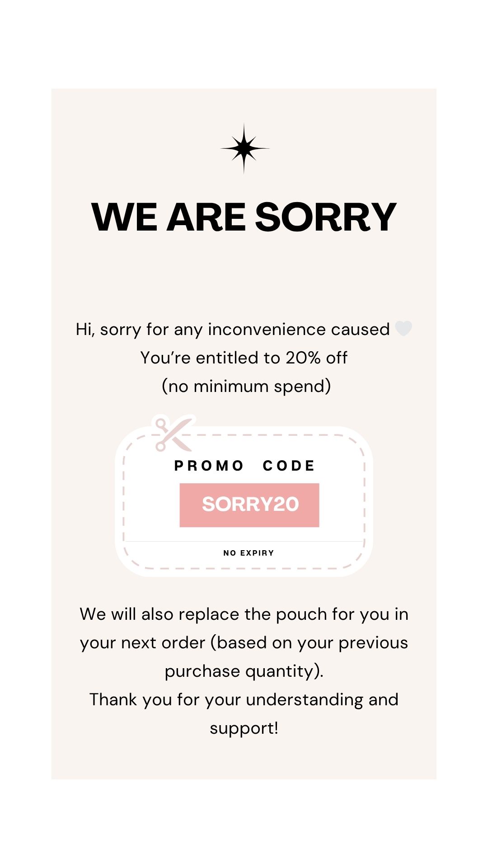
Task: Click the word 'ARE' in the heading
Action: (206, 217)
